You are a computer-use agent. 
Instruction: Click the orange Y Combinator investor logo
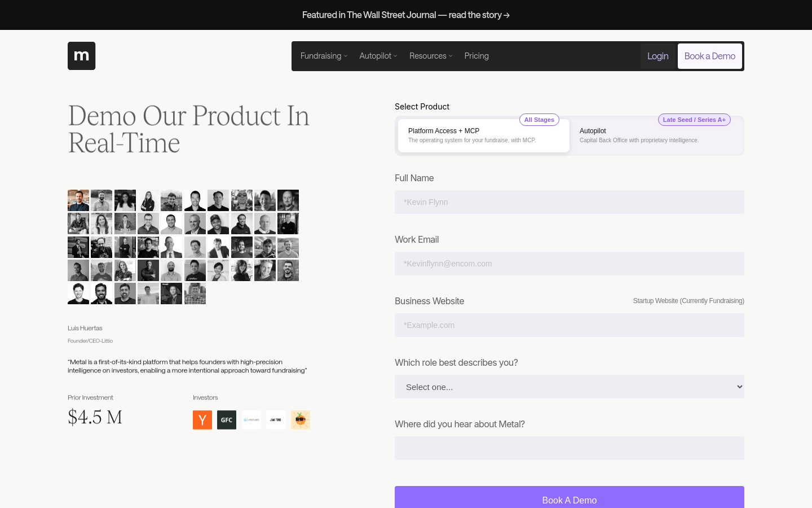pos(202,420)
